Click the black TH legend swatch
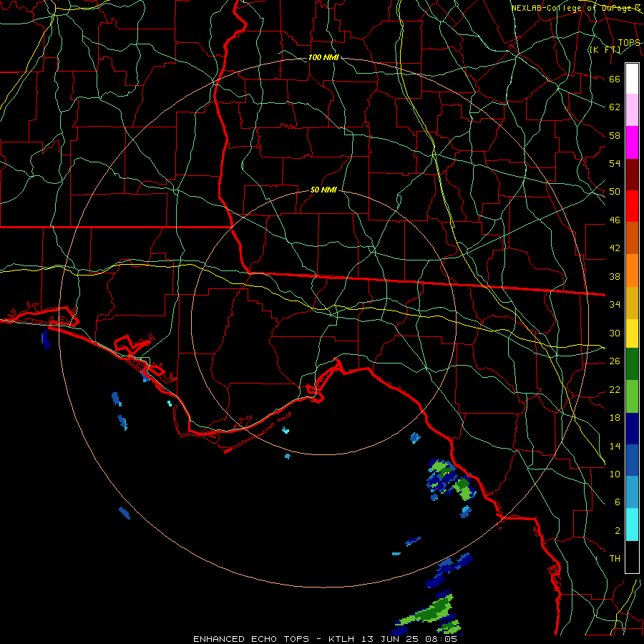Screen dimensions: 644x644 632,557
